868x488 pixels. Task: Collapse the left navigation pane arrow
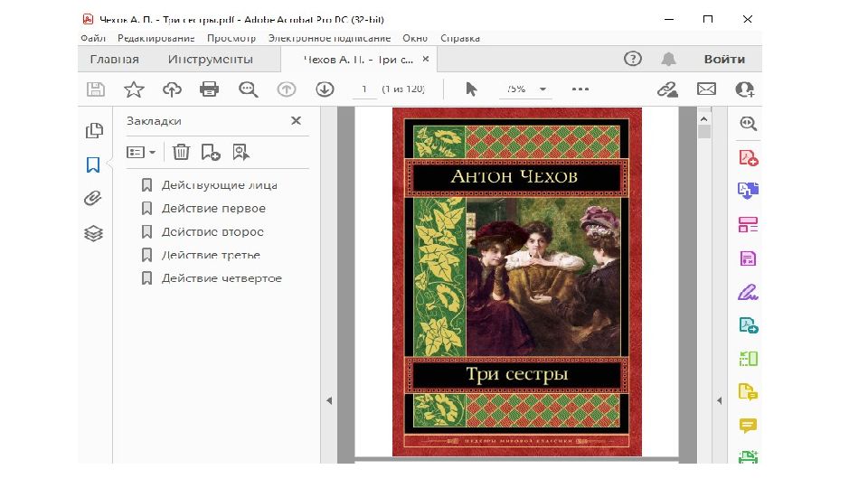coord(329,400)
